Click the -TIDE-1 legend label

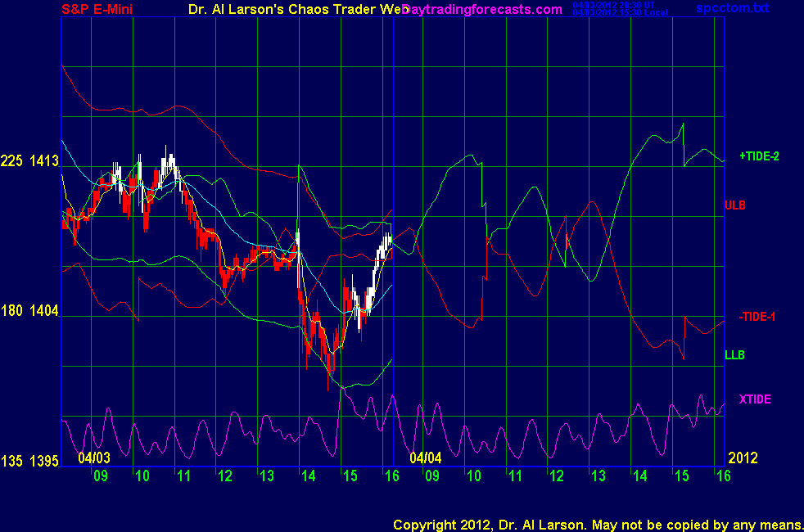coord(757,318)
